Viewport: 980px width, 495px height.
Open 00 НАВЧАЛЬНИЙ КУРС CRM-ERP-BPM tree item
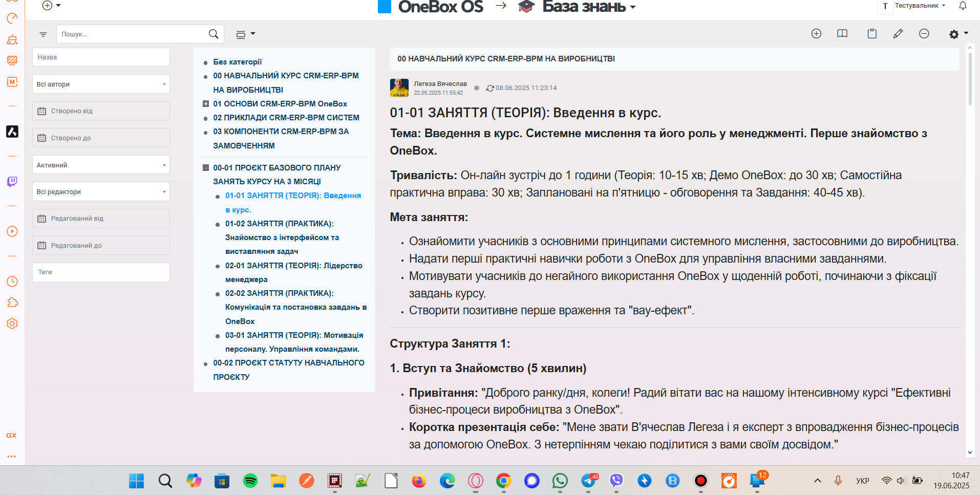(286, 82)
